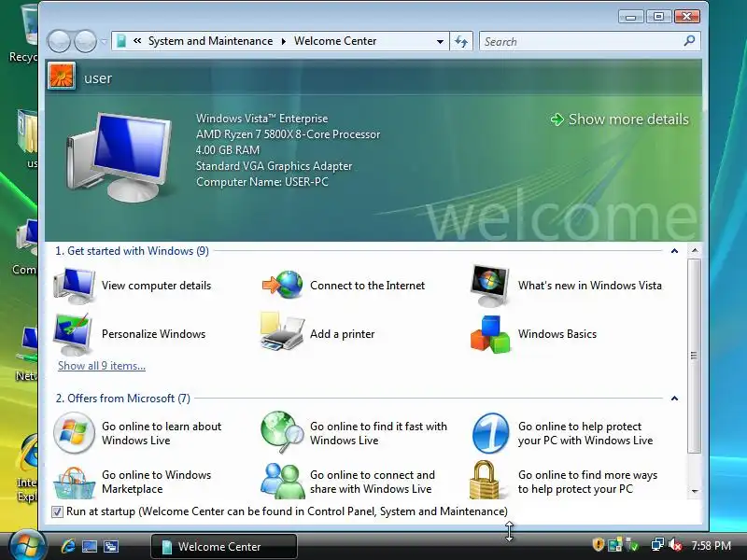Expand the arrow after System and Maintenance
747x560 pixels.
click(x=284, y=41)
